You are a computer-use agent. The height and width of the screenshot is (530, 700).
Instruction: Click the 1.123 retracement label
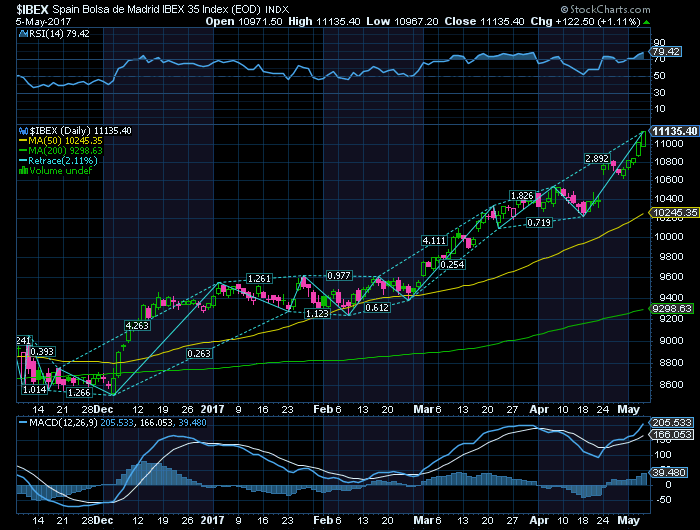tap(317, 314)
